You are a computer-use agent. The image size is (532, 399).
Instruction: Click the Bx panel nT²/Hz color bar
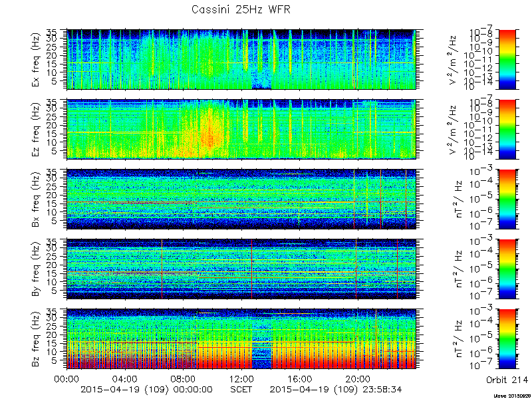coord(507,199)
